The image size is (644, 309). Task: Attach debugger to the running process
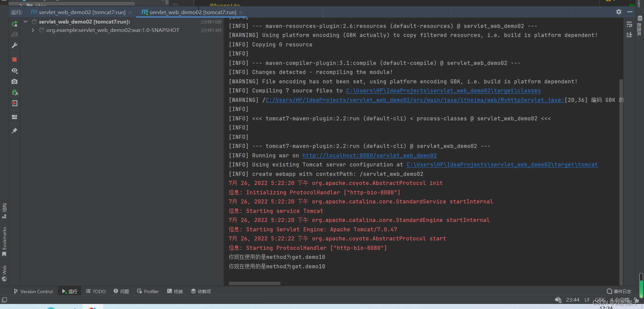click(14, 92)
